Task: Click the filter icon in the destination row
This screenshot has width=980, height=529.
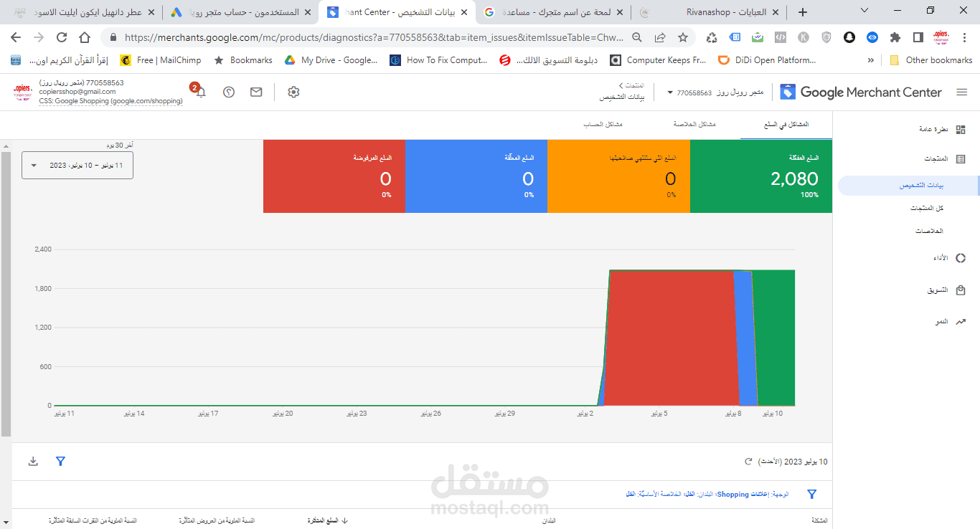Action: tap(812, 494)
